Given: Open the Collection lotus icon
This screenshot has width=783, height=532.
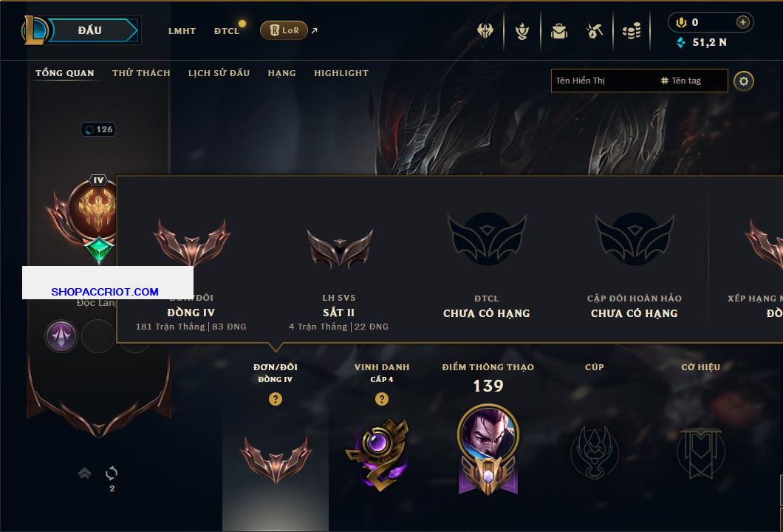Looking at the screenshot, I should coord(522,32).
